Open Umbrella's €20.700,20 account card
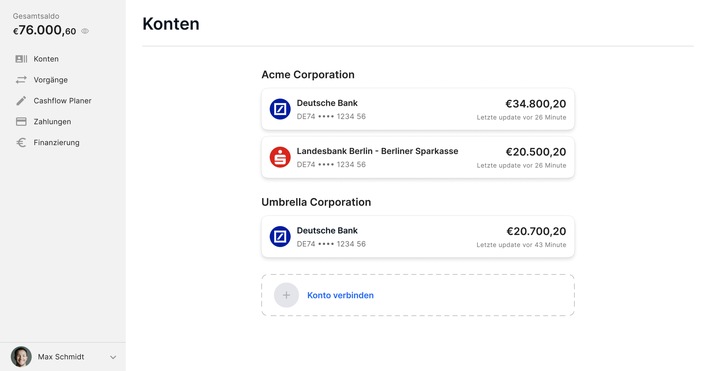This screenshot has width=710, height=371. point(418,236)
